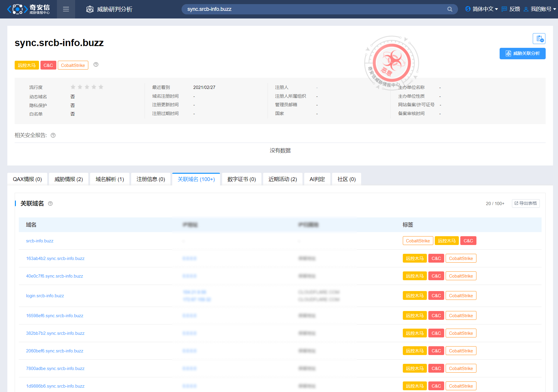Viewport: 558px width, 392px height.
Task: Click the 威胁研判分析 header title
Action: pyautogui.click(x=115, y=9)
